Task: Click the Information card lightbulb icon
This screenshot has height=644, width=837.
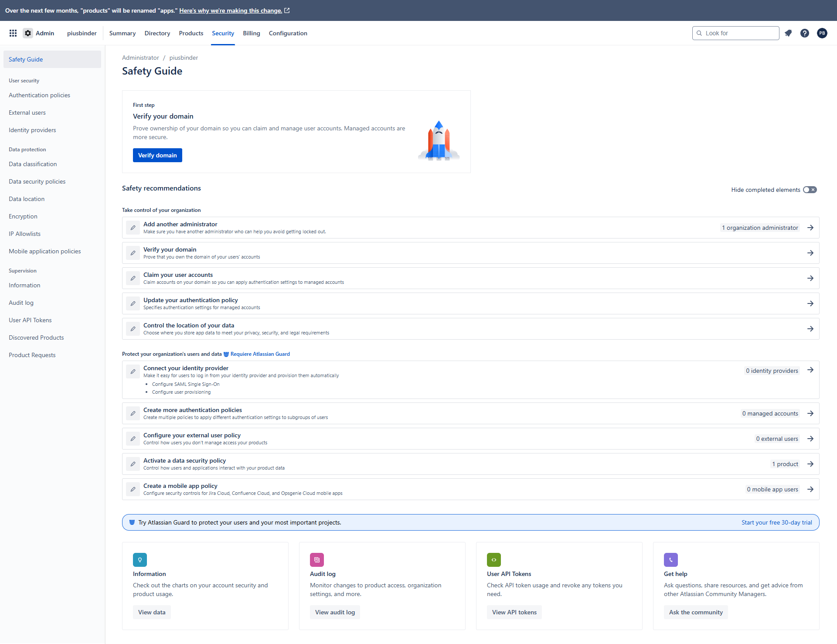Action: 140,560
